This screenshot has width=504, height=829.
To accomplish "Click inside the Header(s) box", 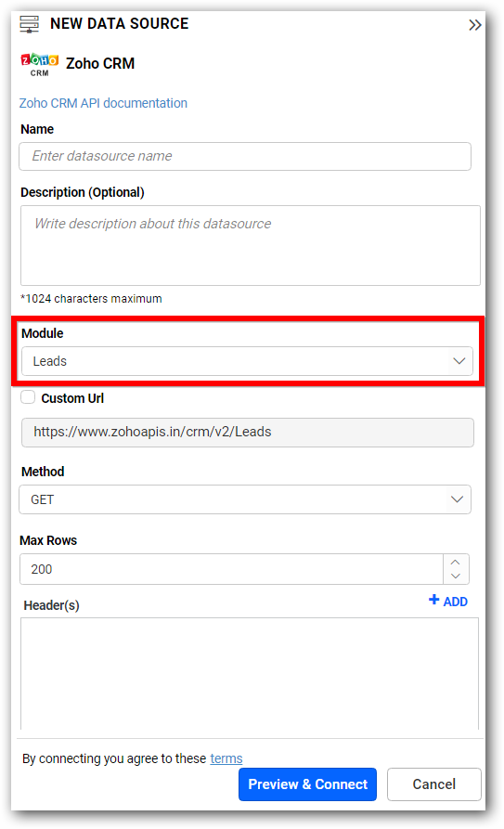I will click(250, 674).
